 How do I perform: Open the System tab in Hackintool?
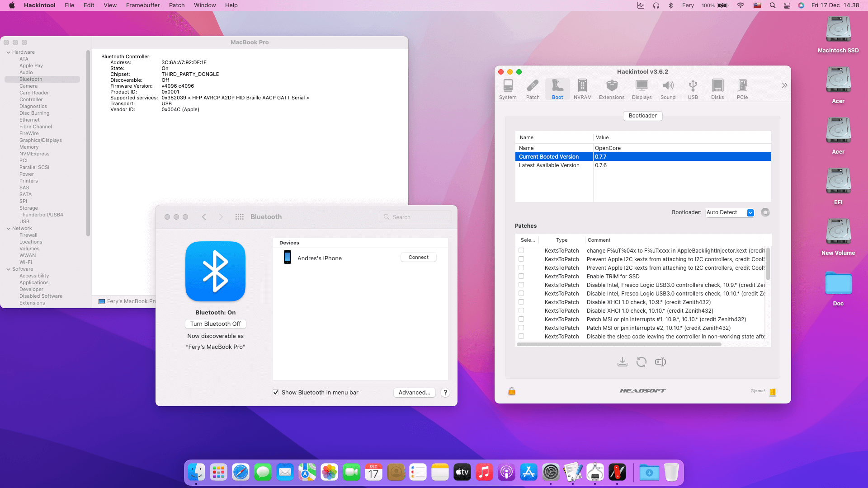click(x=508, y=89)
